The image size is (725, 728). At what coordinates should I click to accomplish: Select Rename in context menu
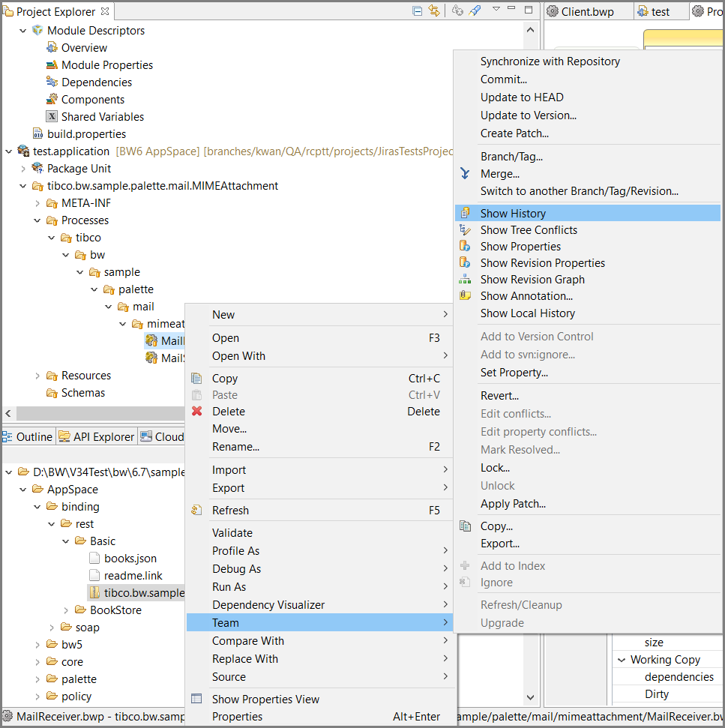tap(319, 447)
